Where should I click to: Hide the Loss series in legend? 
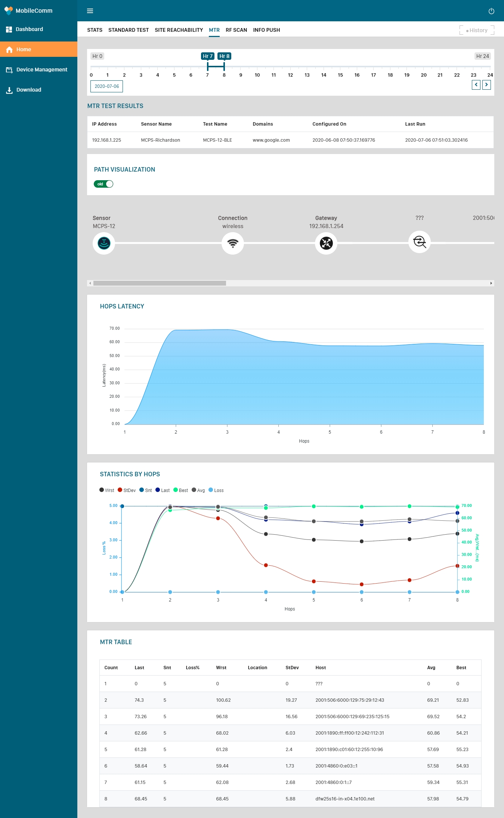point(216,490)
